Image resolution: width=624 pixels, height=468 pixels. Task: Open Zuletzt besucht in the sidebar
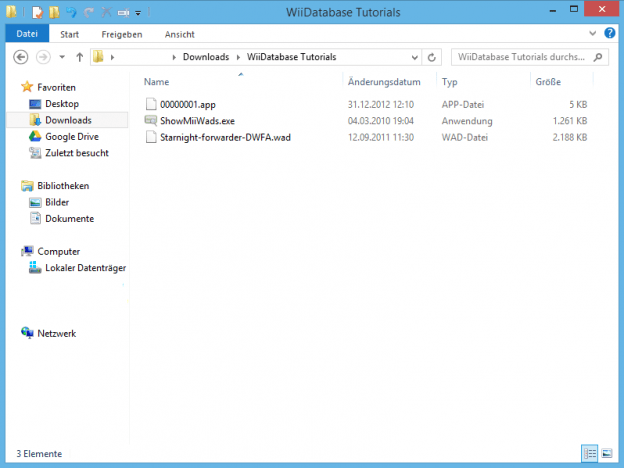(x=76, y=153)
